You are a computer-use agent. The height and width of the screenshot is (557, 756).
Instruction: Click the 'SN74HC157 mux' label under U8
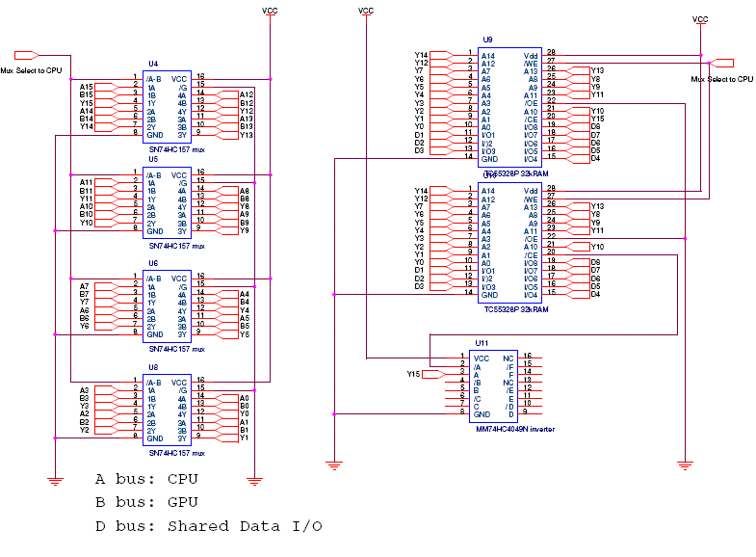(176, 453)
